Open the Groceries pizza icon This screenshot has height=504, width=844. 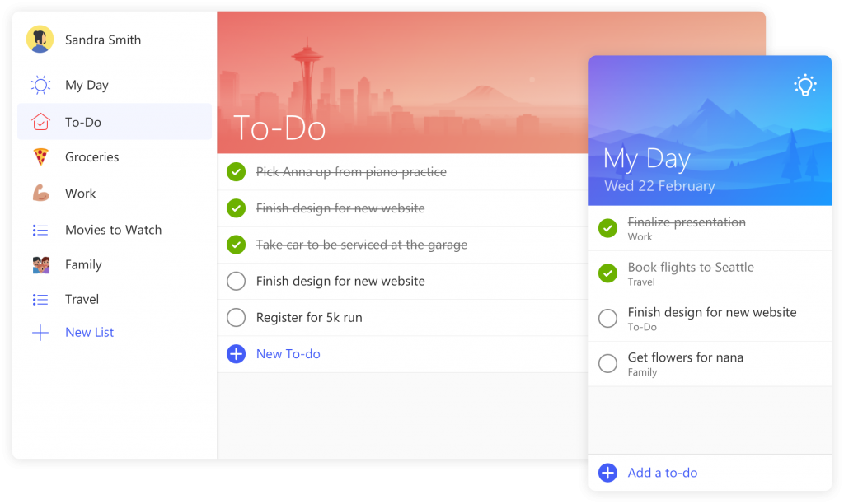pyautogui.click(x=40, y=156)
